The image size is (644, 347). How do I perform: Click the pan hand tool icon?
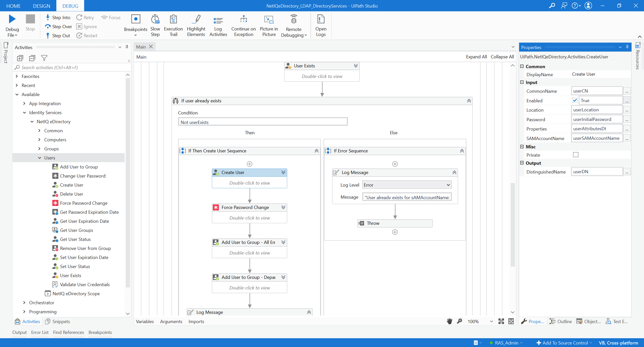450,321
